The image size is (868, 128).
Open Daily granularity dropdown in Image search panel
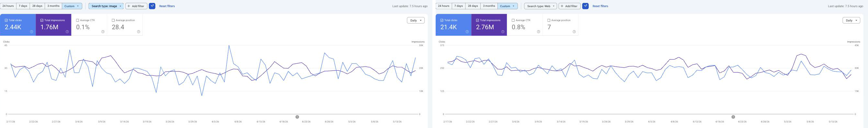pos(416,20)
